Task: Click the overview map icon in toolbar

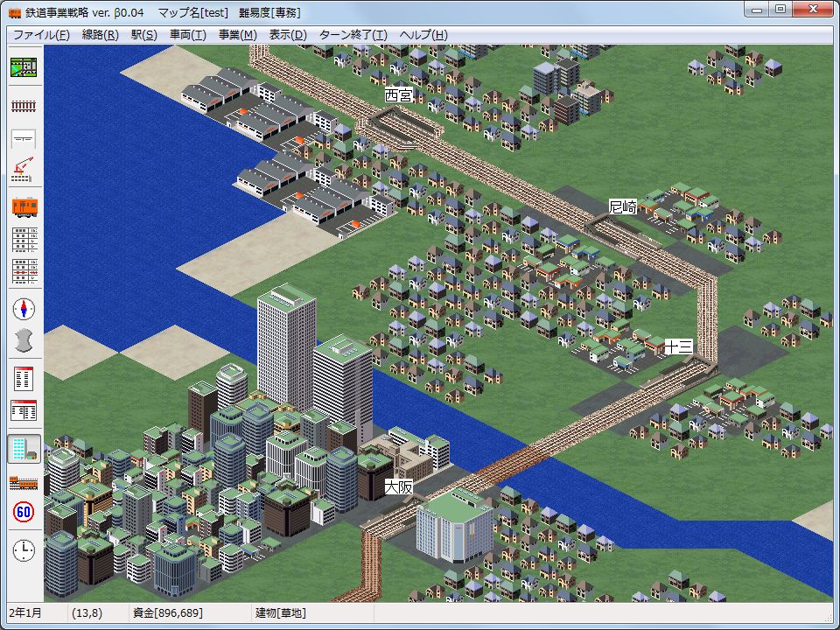Action: (x=24, y=67)
